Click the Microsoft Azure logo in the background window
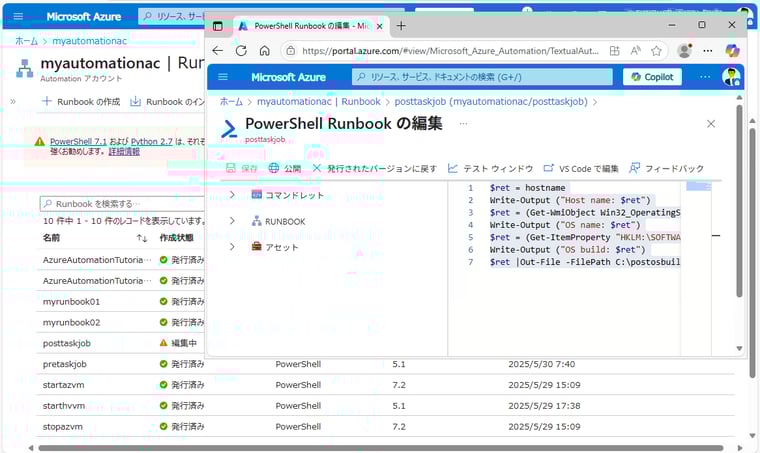The height and width of the screenshot is (453, 760). [84, 16]
